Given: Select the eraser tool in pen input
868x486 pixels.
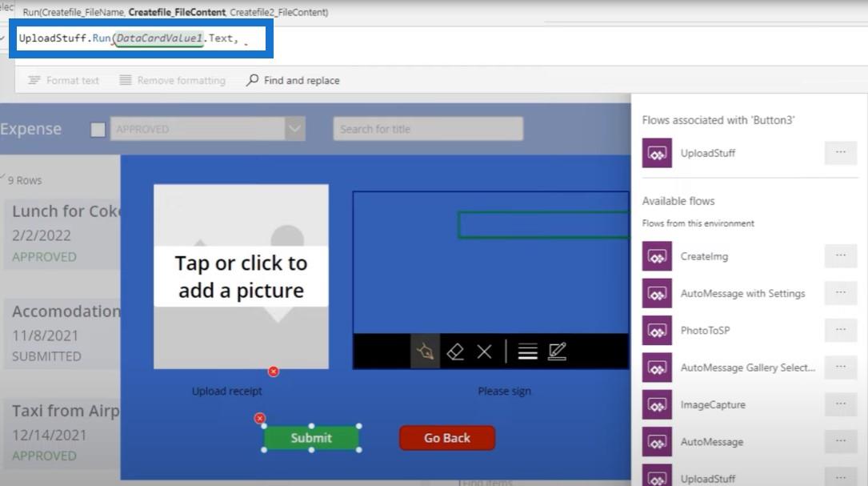Looking at the screenshot, I should [455, 351].
